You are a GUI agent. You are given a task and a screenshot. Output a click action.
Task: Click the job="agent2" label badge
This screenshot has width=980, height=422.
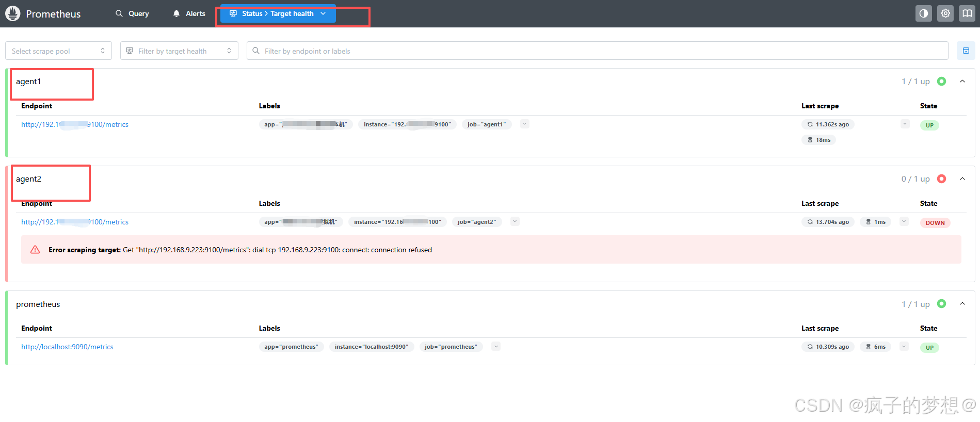pos(476,222)
